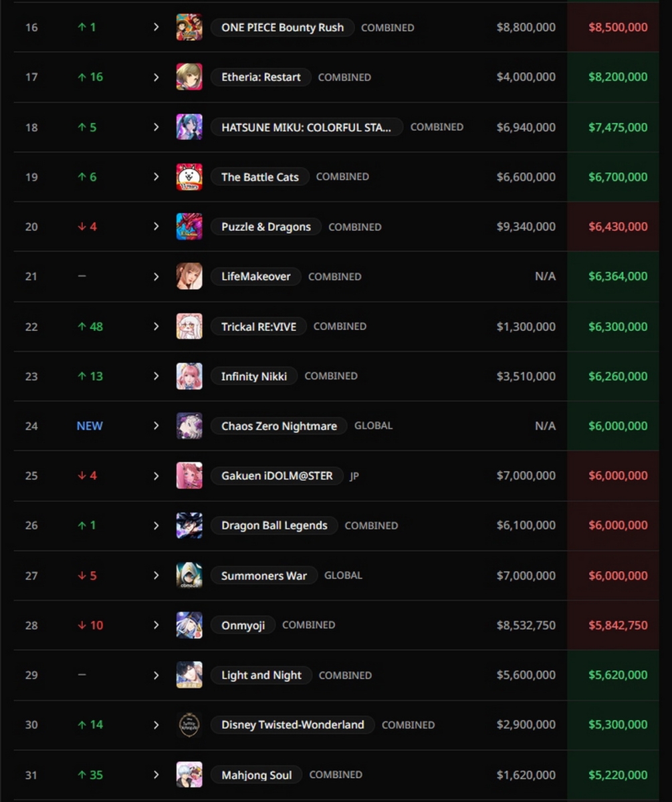
Task: Open the Gakuen iDOLM@STER title link
Action: [x=277, y=476]
